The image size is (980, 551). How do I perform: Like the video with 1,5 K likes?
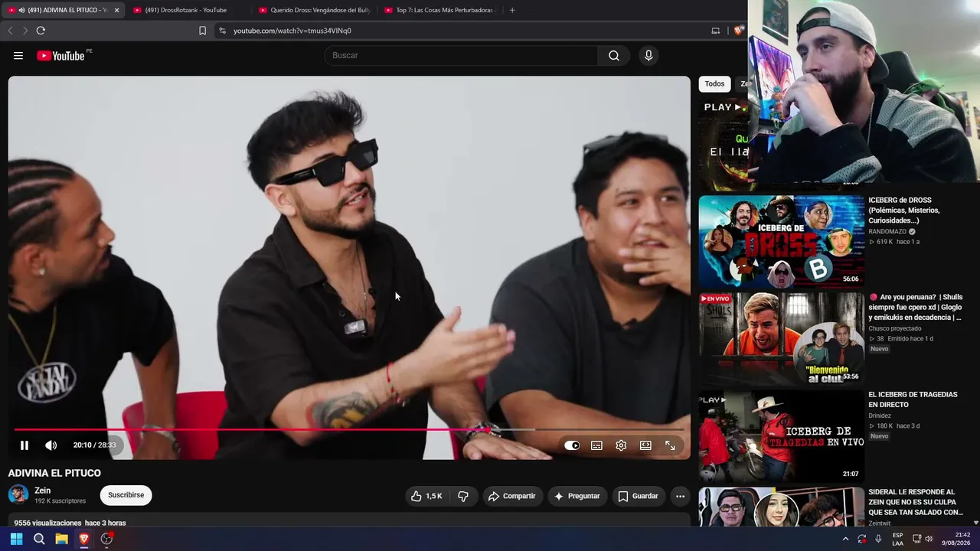tap(426, 496)
